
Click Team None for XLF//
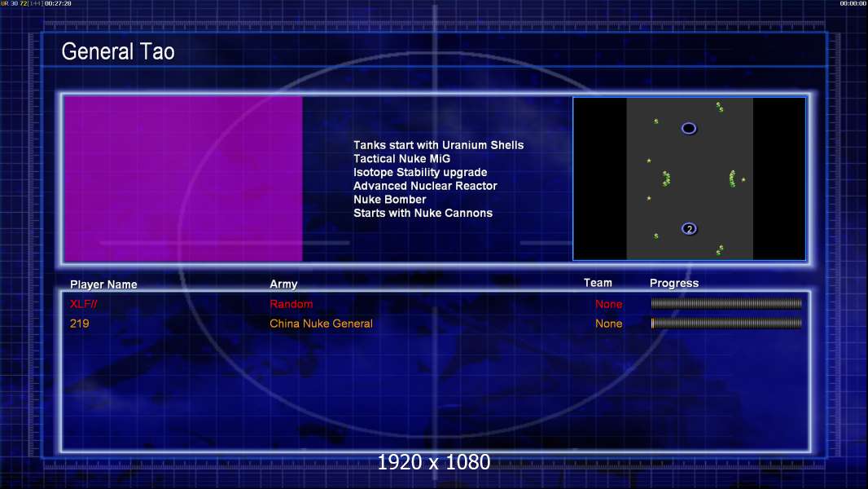coord(608,304)
